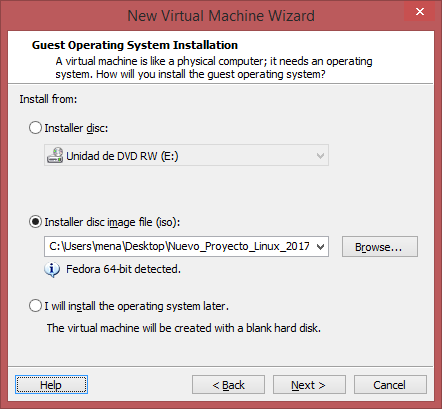The height and width of the screenshot is (409, 442).
Task: Click the Installer disc image file label text
Action: point(112,222)
